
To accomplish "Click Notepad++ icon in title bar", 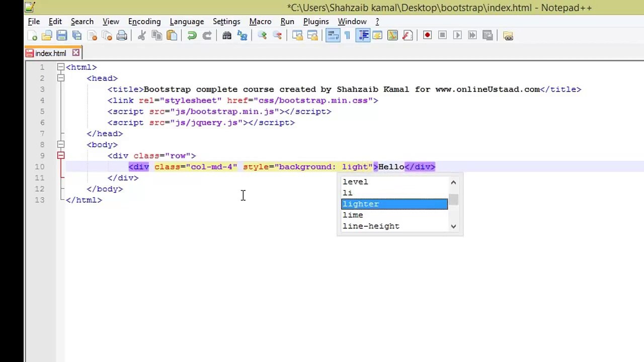I will [30, 7].
